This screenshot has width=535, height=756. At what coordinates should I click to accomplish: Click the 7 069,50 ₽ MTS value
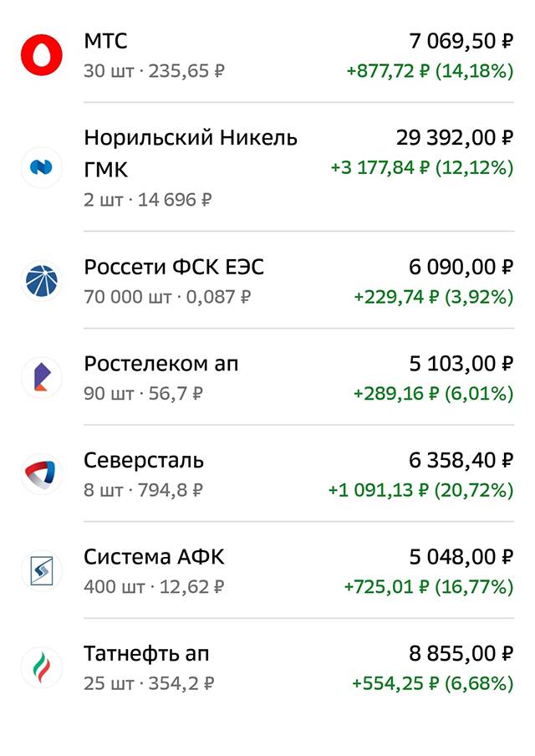tap(461, 41)
